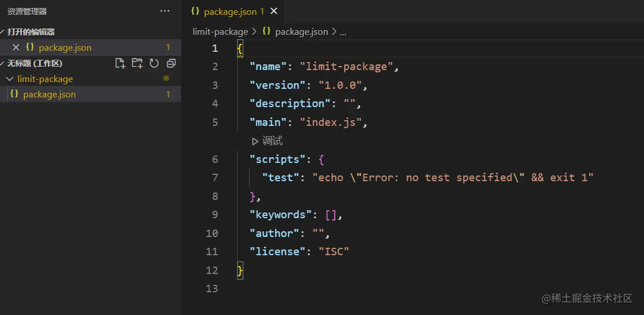644x315 pixels.
Task: Click the "scripts" key
Action: 277,159
